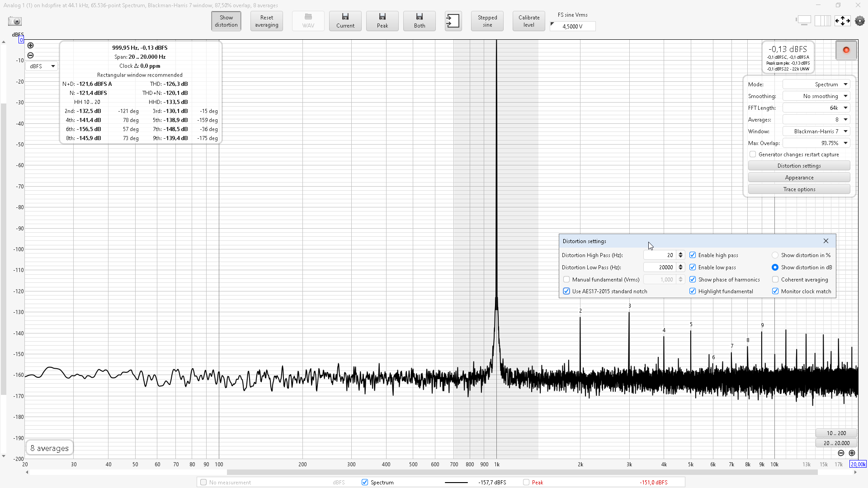Enable Generator changes restart capture
868x488 pixels.
[x=753, y=154]
